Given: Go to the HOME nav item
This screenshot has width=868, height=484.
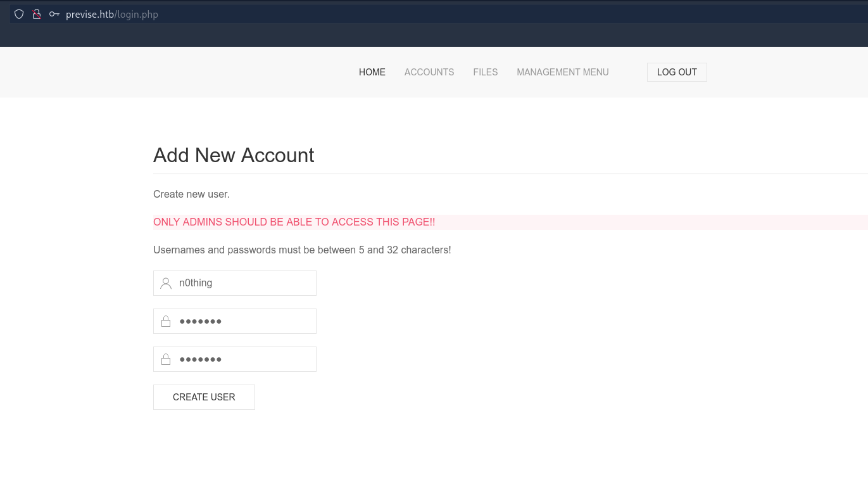Looking at the screenshot, I should (x=372, y=72).
